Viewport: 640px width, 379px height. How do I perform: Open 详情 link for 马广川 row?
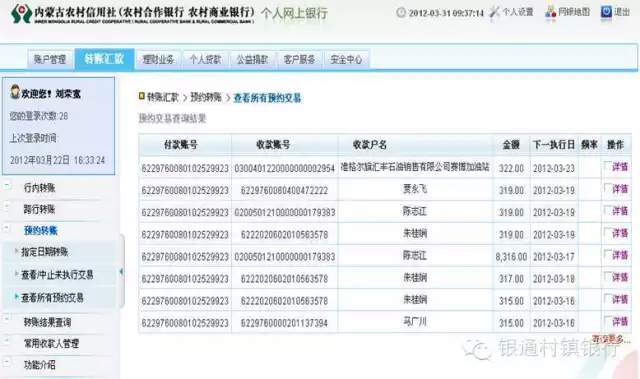coord(620,321)
